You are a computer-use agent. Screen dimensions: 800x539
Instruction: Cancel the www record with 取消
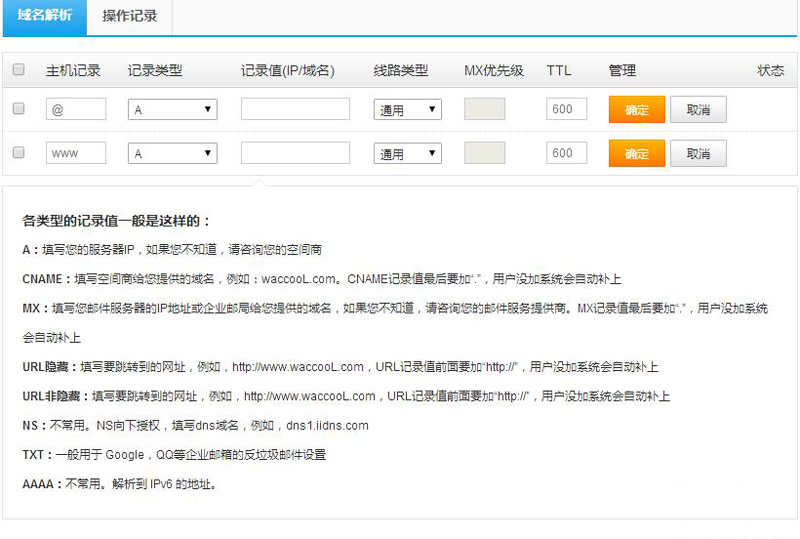coord(698,153)
